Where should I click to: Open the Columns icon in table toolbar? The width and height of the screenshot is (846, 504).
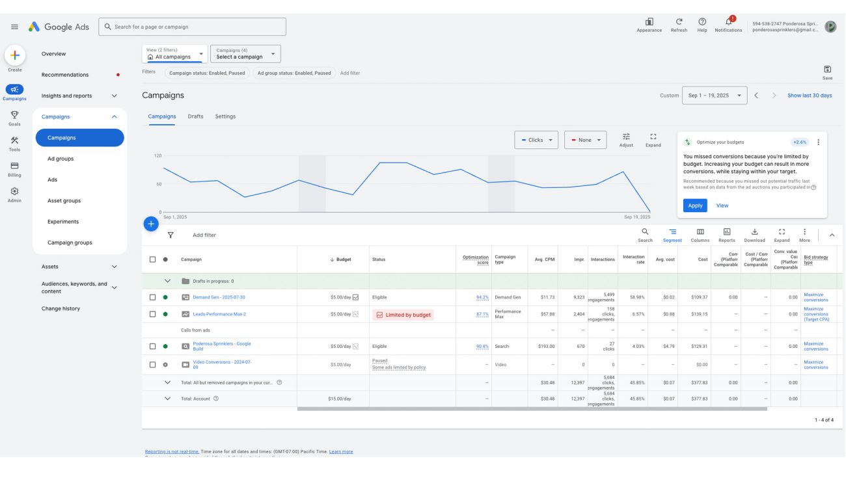pos(700,232)
